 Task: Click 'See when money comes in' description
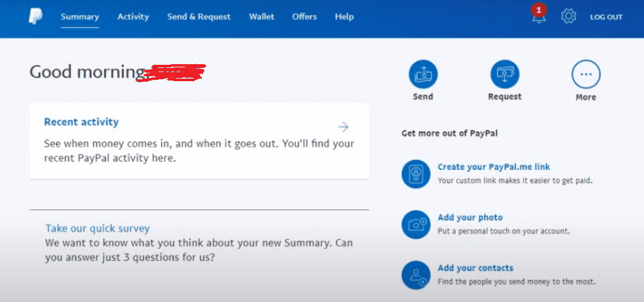199,151
